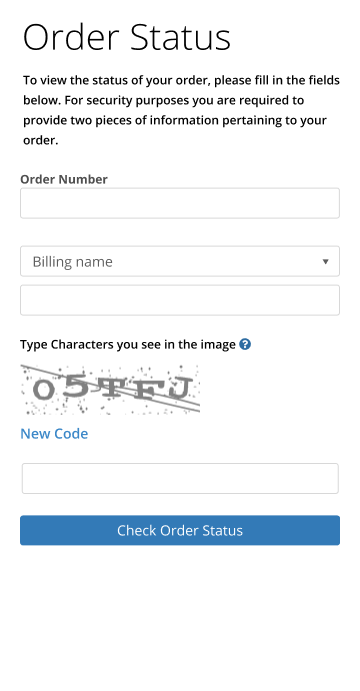The image size is (360, 691).
Task: Click the blue question mark help icon
Action: pos(245,344)
